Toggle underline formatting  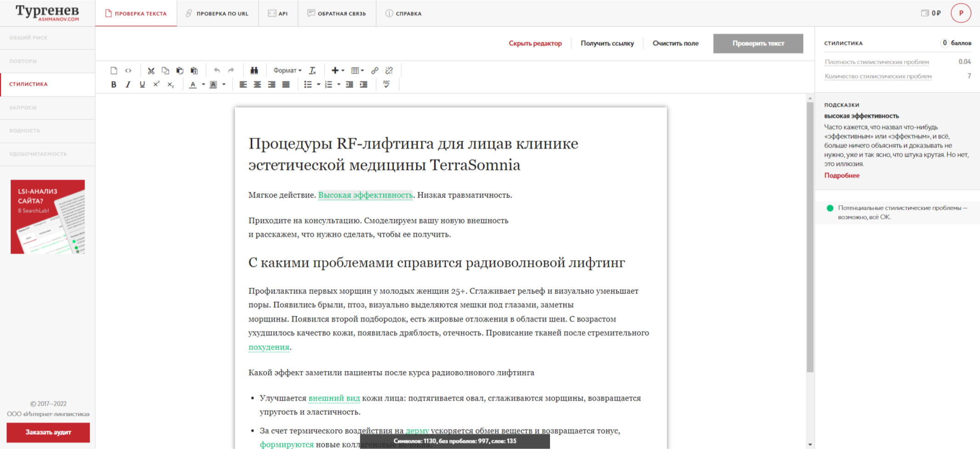pos(142,84)
